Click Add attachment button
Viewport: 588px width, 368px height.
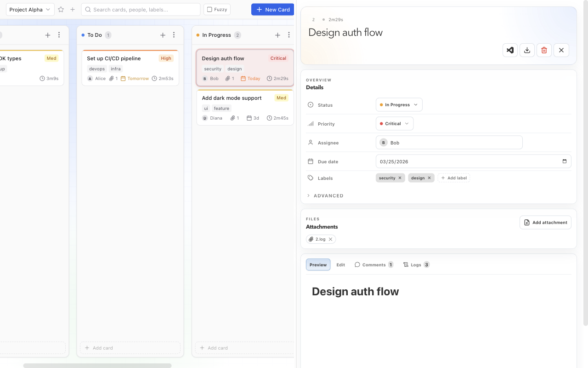tap(545, 223)
